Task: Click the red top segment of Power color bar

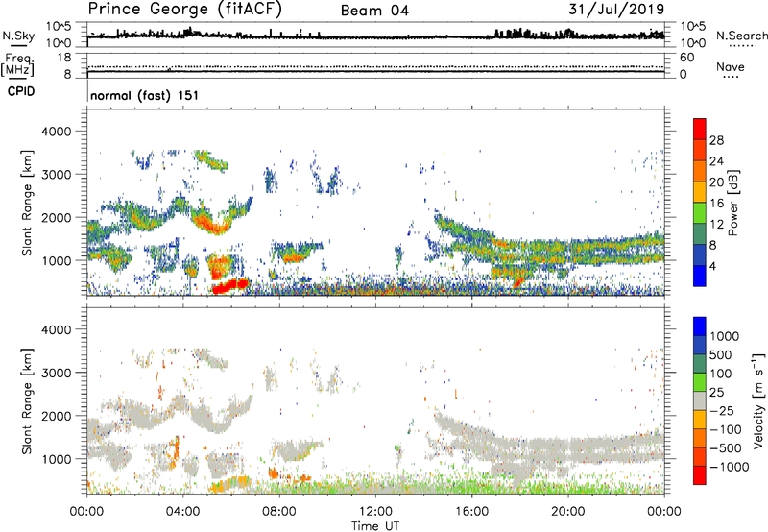Action: pos(700,129)
